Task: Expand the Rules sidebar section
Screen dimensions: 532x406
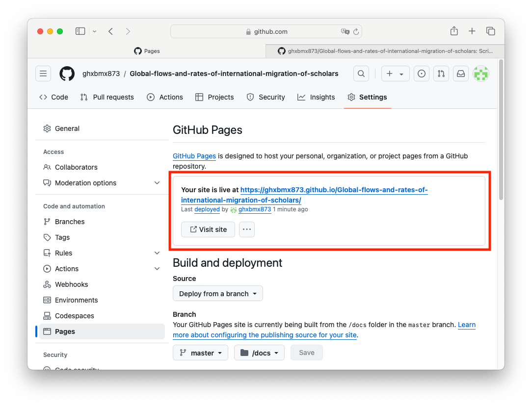Action: click(x=157, y=253)
